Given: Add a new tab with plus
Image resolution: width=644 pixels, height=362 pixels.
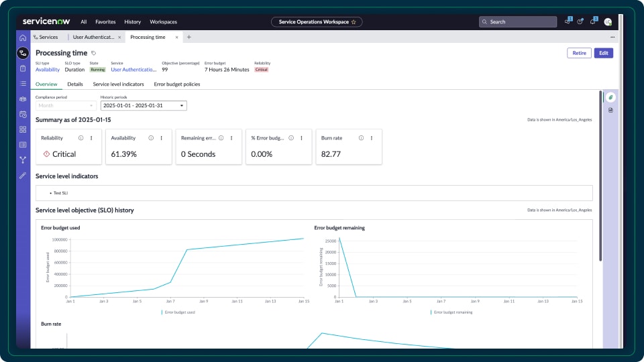Looking at the screenshot, I should click(x=189, y=37).
